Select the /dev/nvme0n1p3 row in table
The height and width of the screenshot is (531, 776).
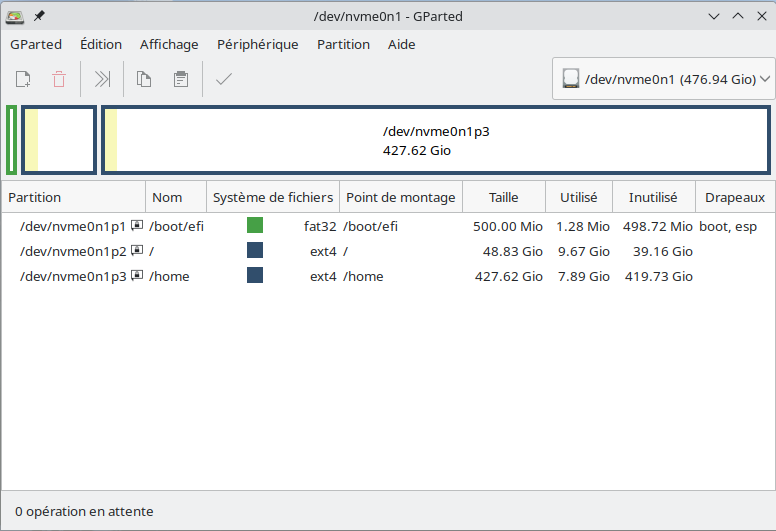click(x=388, y=276)
